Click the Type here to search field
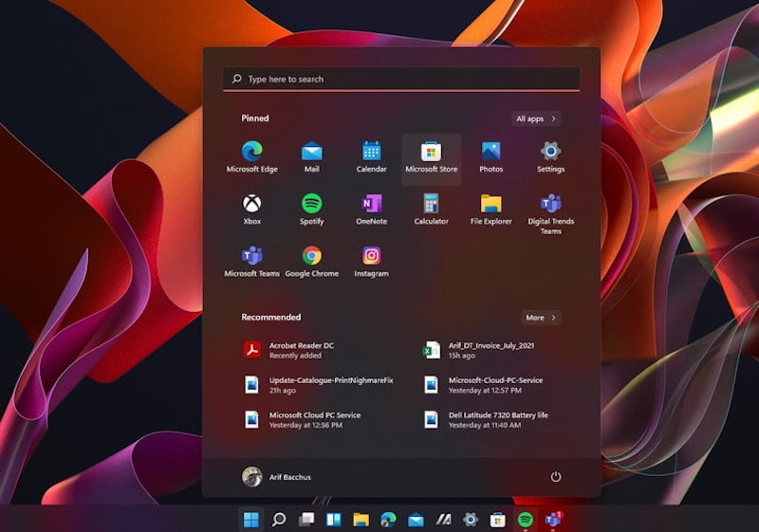This screenshot has height=532, width=759. click(x=401, y=80)
